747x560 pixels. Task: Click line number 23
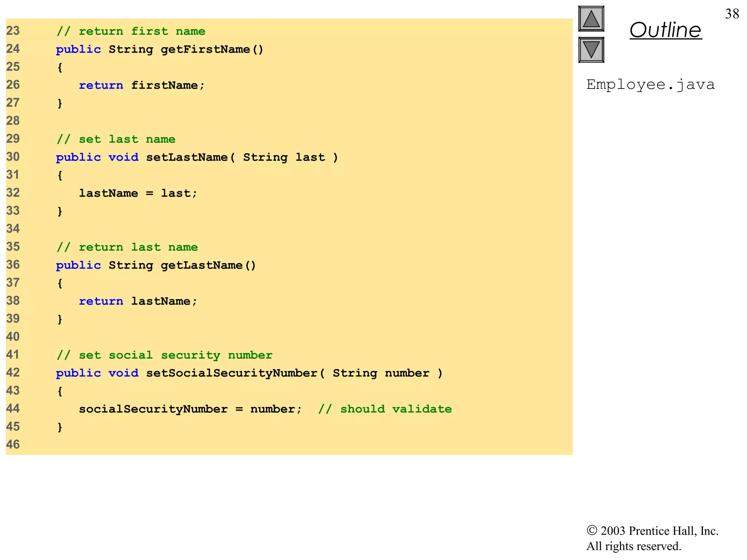point(13,31)
